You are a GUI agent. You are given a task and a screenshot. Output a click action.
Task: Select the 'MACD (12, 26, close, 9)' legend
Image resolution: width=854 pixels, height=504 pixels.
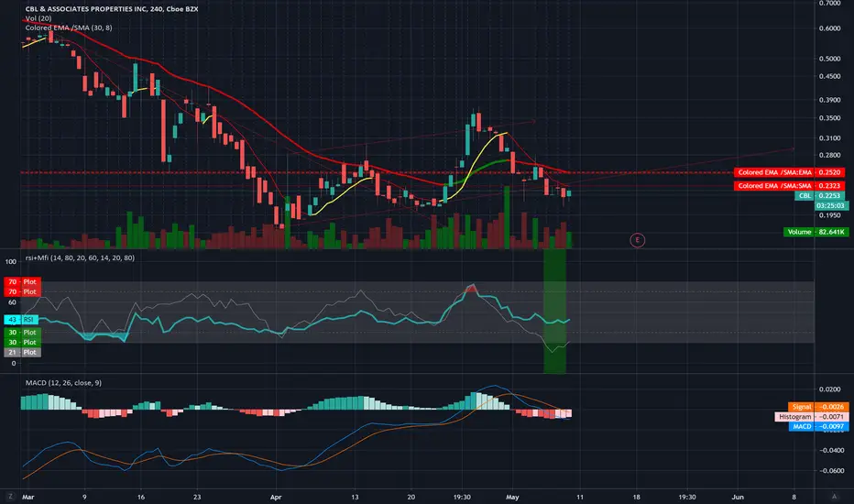pyautogui.click(x=63, y=382)
